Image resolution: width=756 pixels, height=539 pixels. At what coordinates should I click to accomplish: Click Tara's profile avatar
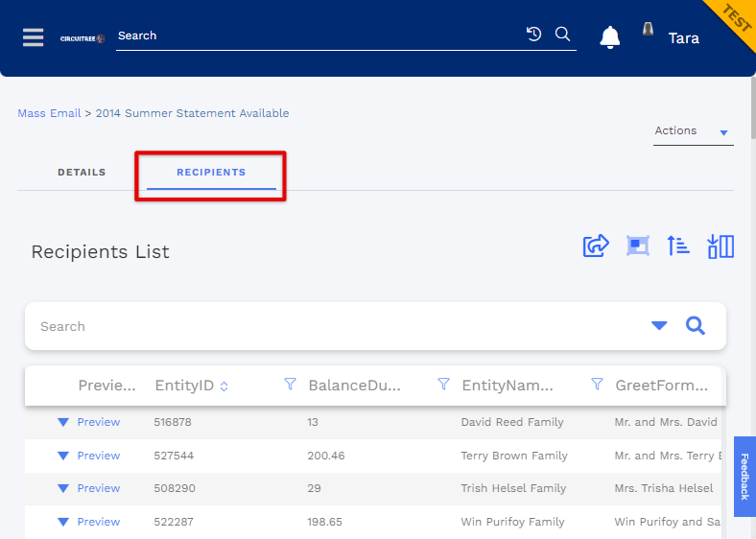pos(648,30)
